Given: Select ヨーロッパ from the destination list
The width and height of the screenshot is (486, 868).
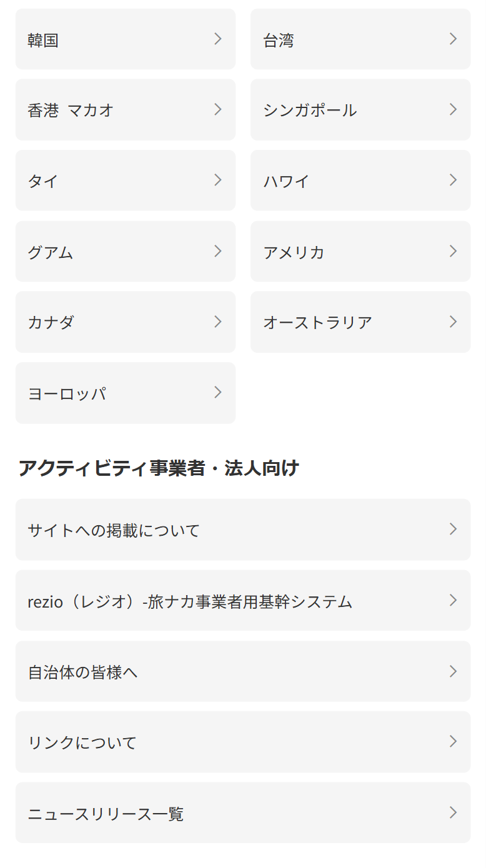Looking at the screenshot, I should tap(125, 393).
